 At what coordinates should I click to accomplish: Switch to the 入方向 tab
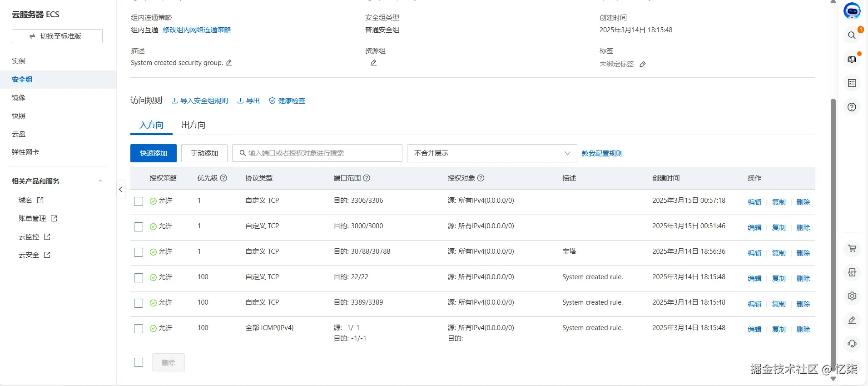[x=151, y=125]
